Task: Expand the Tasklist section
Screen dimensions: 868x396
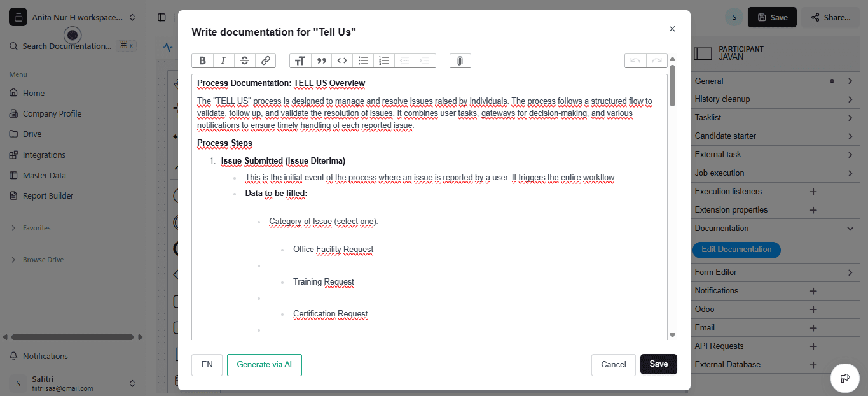Action: tap(775, 117)
